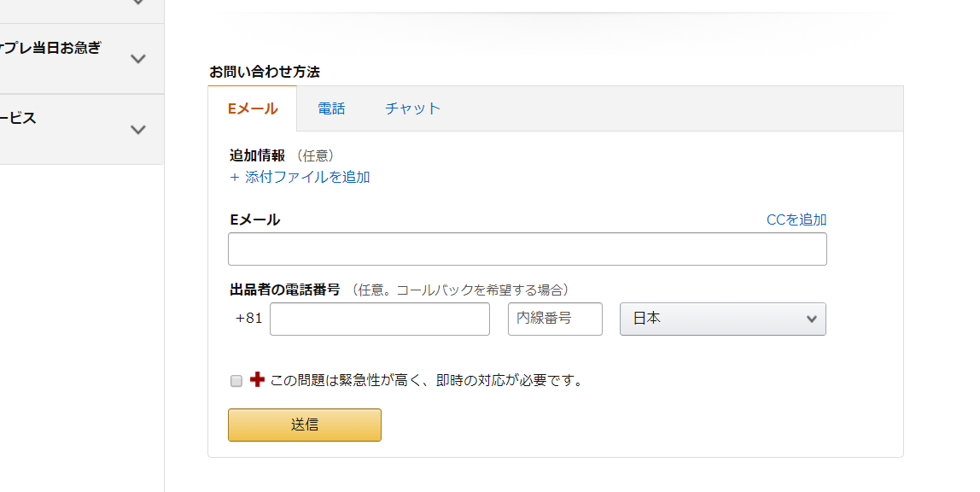The image size is (980, 492).
Task: Open the ービス sidebar item
Action: click(x=18, y=118)
